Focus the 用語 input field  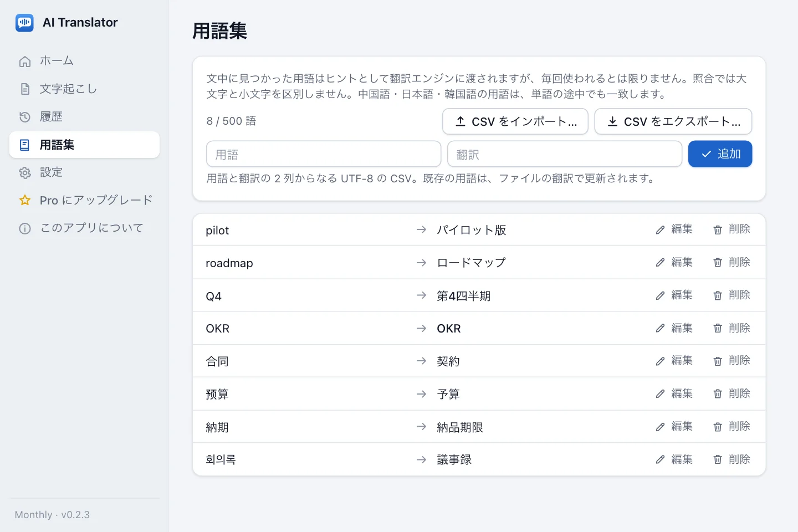324,154
